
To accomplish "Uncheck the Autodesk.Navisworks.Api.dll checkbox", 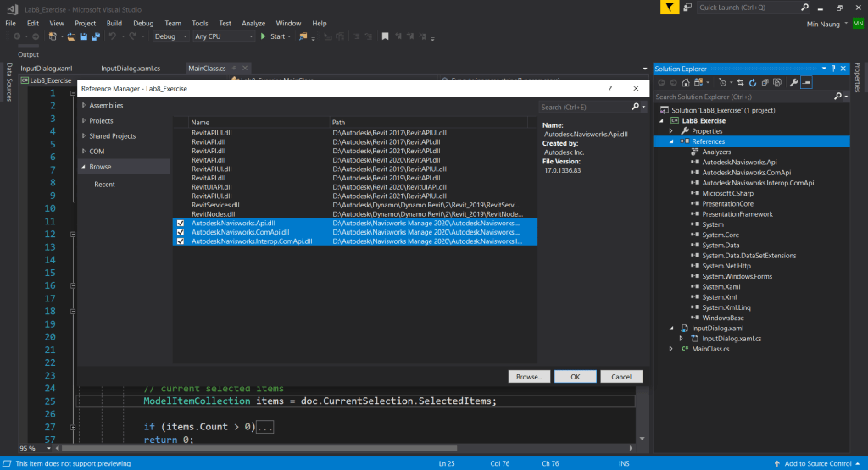I will click(180, 223).
